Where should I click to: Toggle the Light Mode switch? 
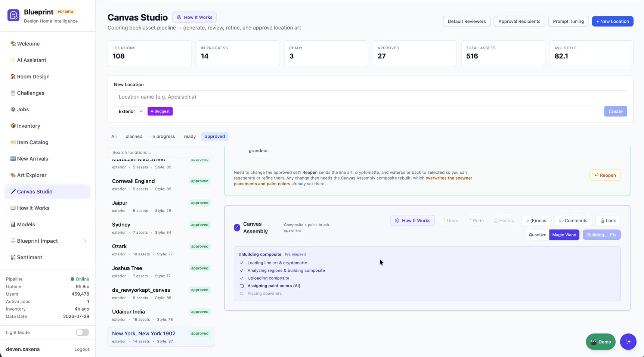[x=82, y=332]
